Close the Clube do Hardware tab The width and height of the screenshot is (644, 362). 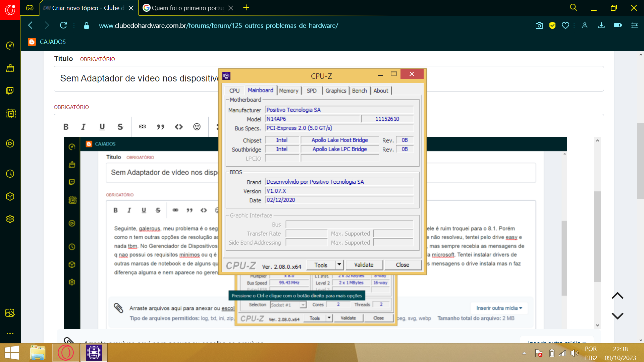point(131,8)
